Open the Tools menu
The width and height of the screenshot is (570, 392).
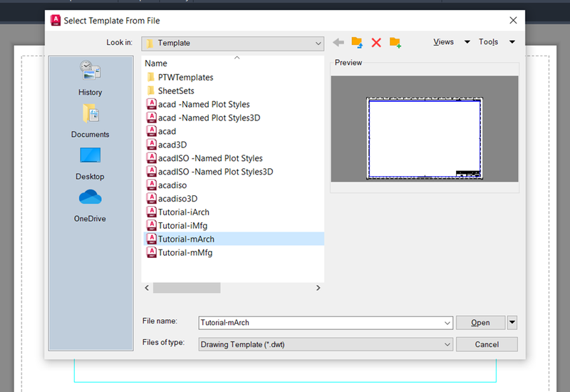488,42
